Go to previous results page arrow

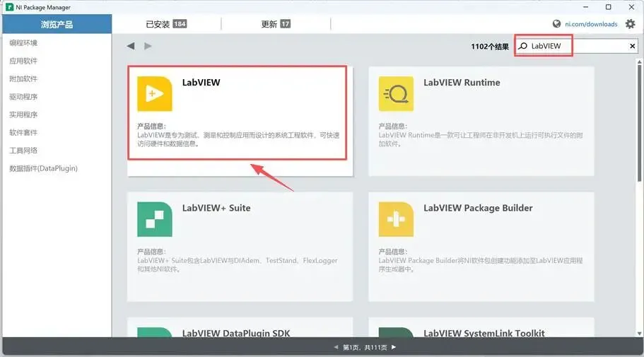pos(336,347)
